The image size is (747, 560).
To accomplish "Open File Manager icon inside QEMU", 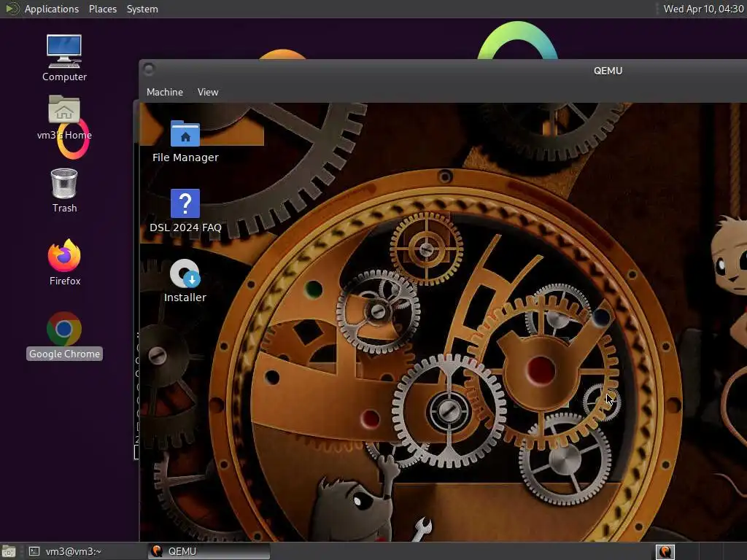I will 185,141.
